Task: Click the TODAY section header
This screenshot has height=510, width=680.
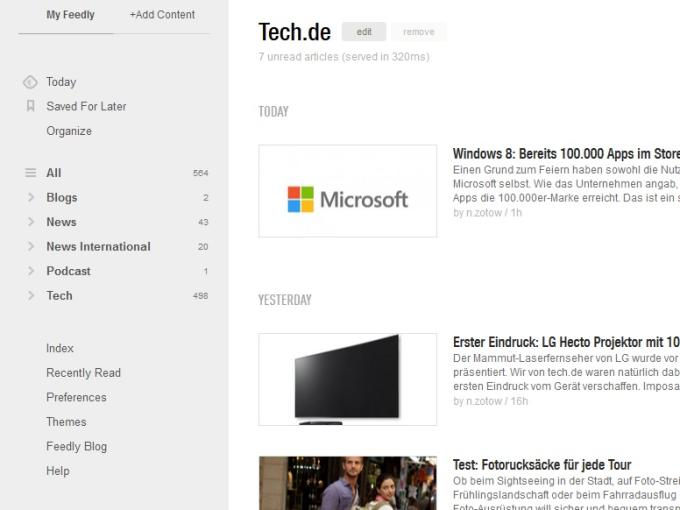Action: click(274, 111)
